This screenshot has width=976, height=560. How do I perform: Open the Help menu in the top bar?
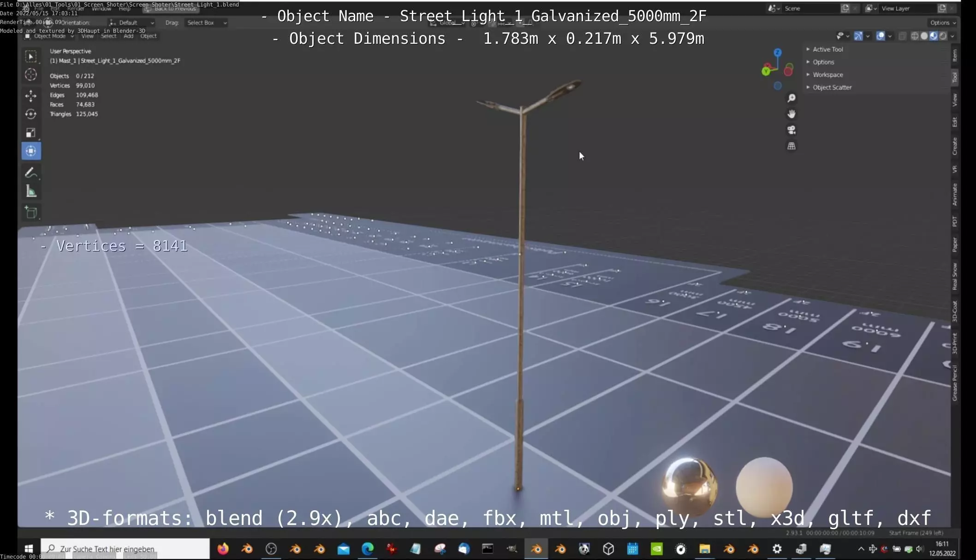(125, 8)
